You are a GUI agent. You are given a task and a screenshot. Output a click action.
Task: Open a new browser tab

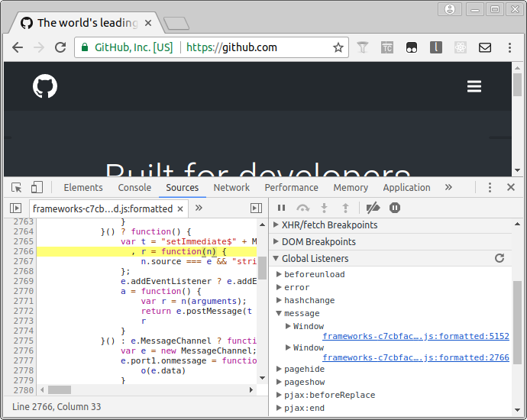[176, 24]
